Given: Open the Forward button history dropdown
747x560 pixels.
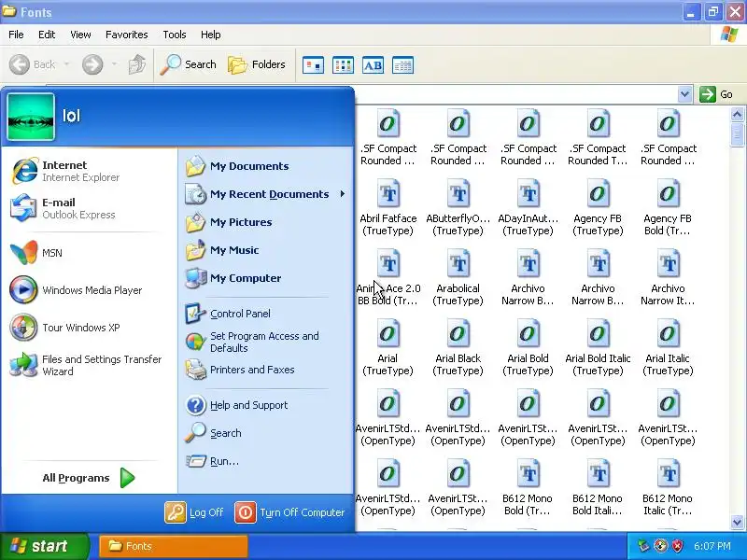Looking at the screenshot, I should tap(114, 64).
